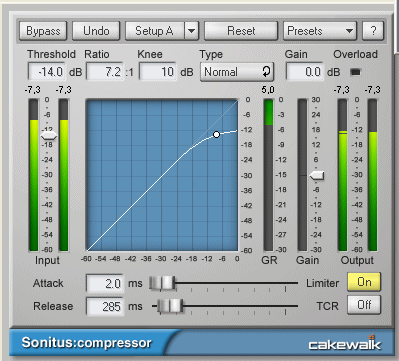Viewport: 399px width, 361px height.
Task: Click the Overload indicator LED
Action: [356, 72]
